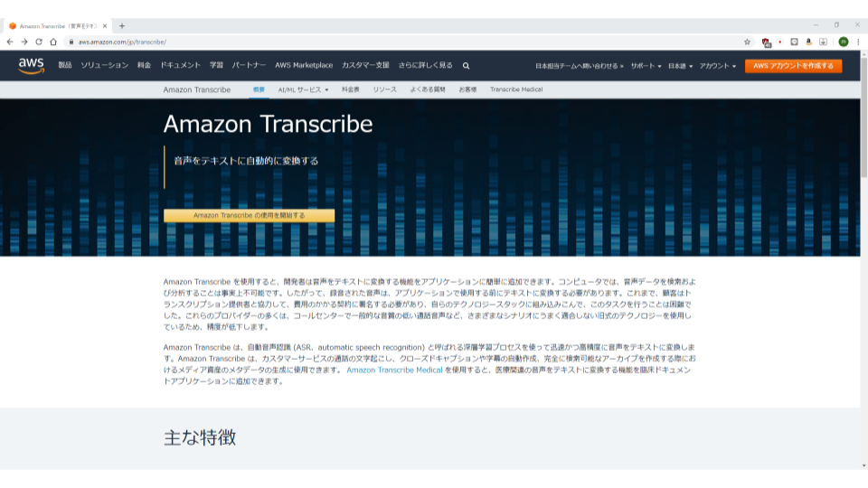The image size is (868, 488).
Task: Click Amazon Transcribe の使用を開始する button
Action: click(x=250, y=215)
